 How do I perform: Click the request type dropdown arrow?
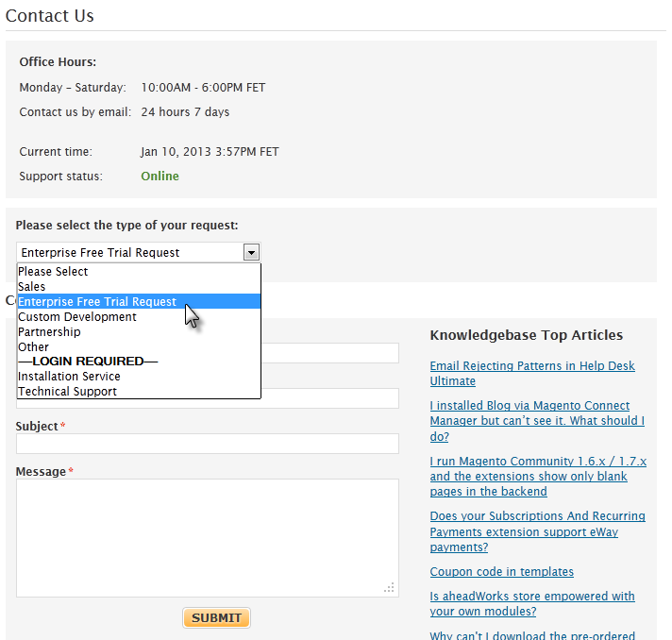(251, 252)
